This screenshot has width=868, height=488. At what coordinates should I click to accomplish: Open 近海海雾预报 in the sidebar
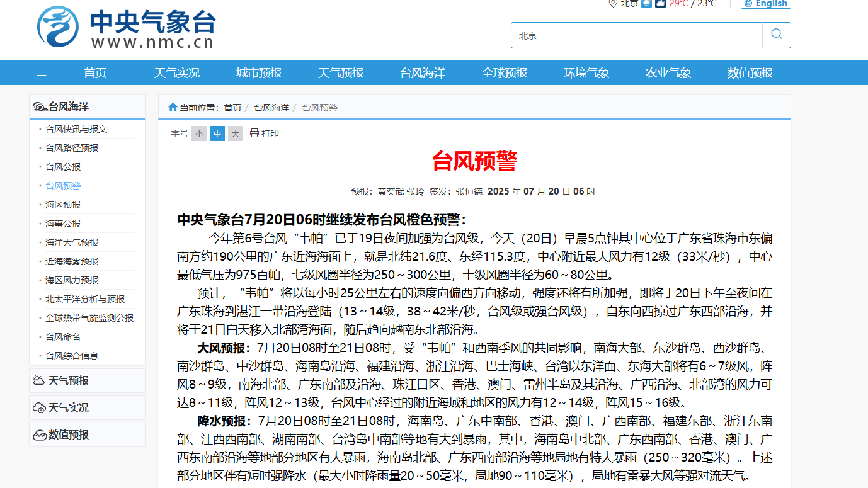pos(72,261)
